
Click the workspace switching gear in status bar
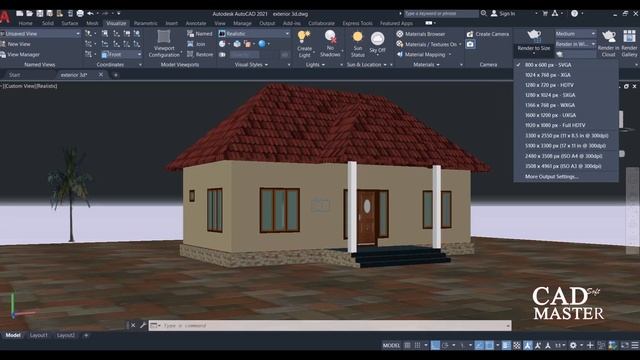[x=573, y=345]
